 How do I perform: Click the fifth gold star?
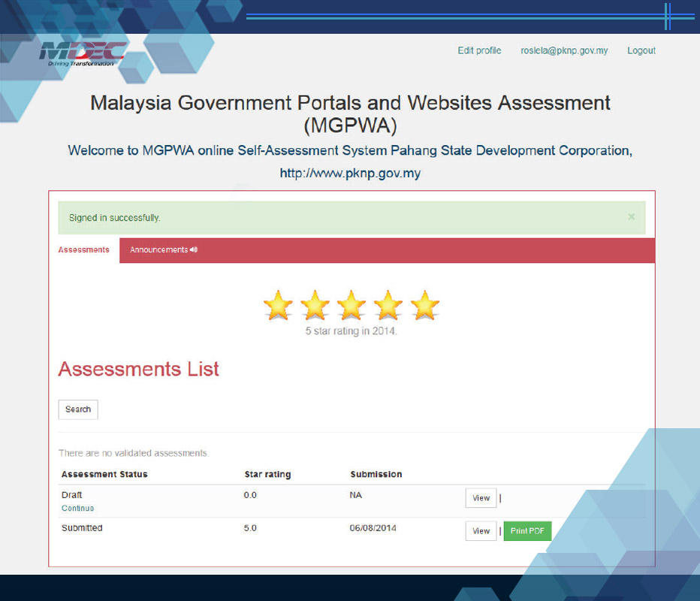pyautogui.click(x=425, y=306)
